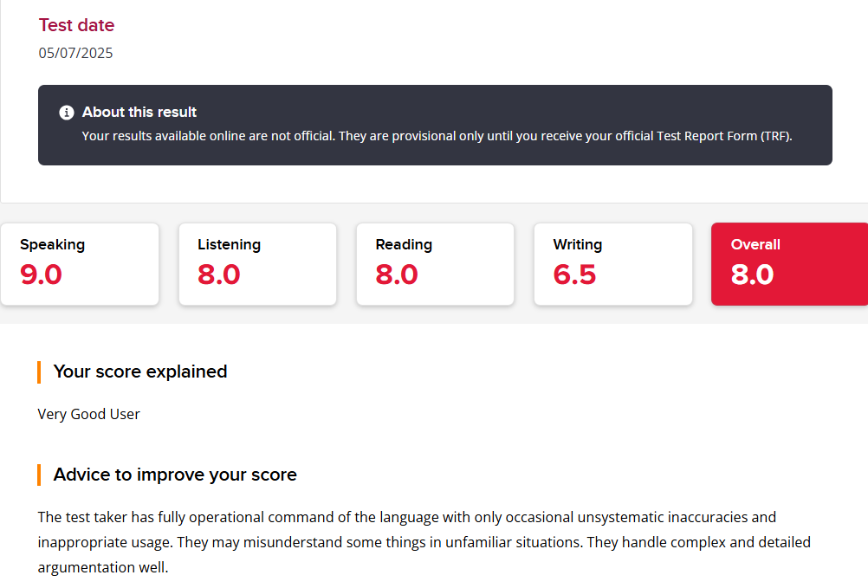Click the 9.0 Speaking score number

(41, 275)
